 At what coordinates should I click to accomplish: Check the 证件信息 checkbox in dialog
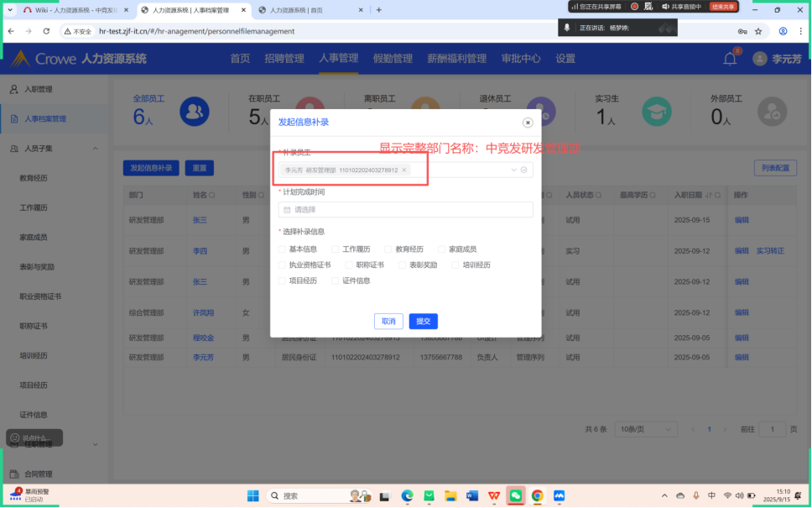coord(335,280)
